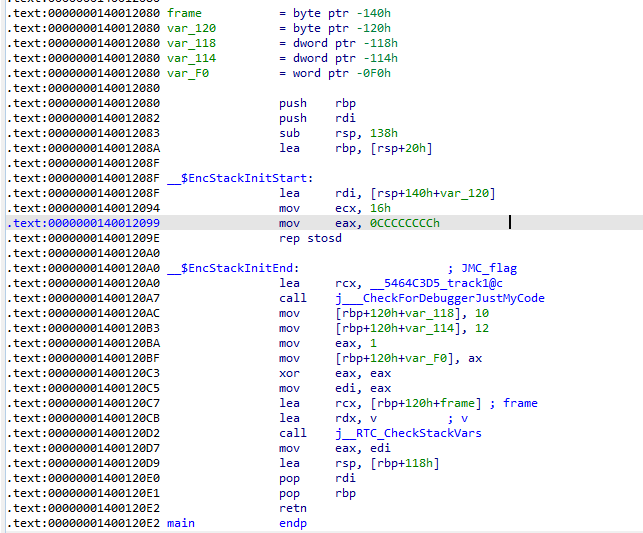The height and width of the screenshot is (533, 643).
Task: Click the frame stack variable definition
Action: [183, 13]
